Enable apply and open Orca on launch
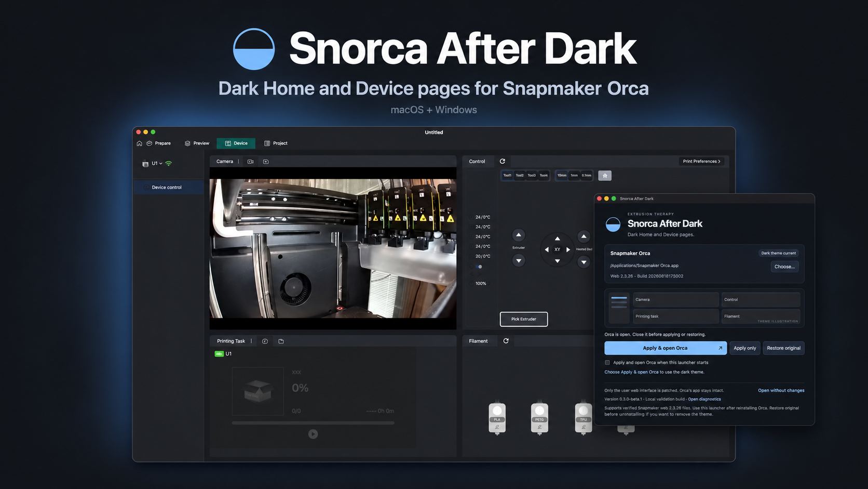This screenshot has width=868, height=489. pyautogui.click(x=607, y=363)
